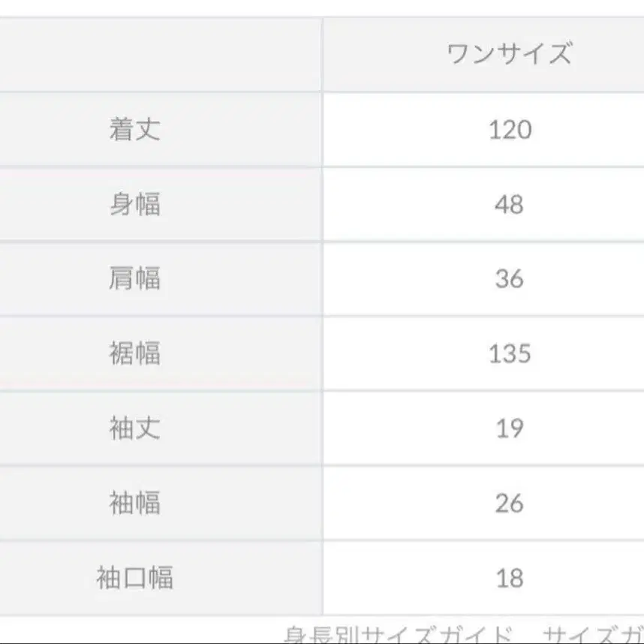Select the 身幅 value 48
Image resolution: width=644 pixels, height=644 pixels.
click(509, 204)
